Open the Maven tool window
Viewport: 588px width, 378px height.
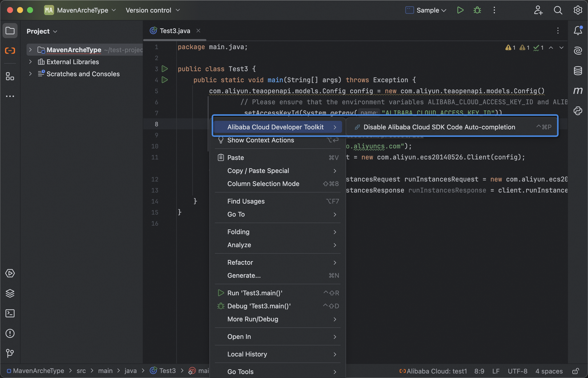(x=578, y=90)
